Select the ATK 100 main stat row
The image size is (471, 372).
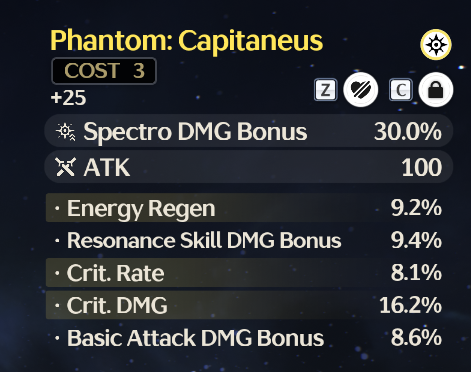pos(249,167)
